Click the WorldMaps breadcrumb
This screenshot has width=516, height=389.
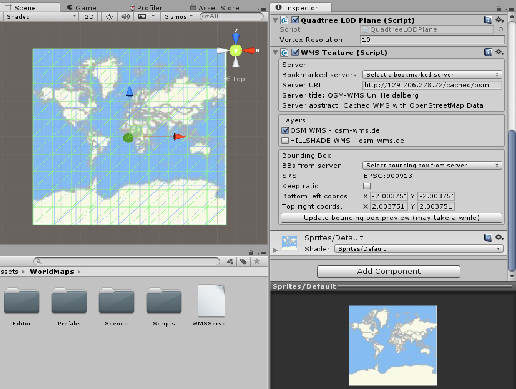point(52,272)
